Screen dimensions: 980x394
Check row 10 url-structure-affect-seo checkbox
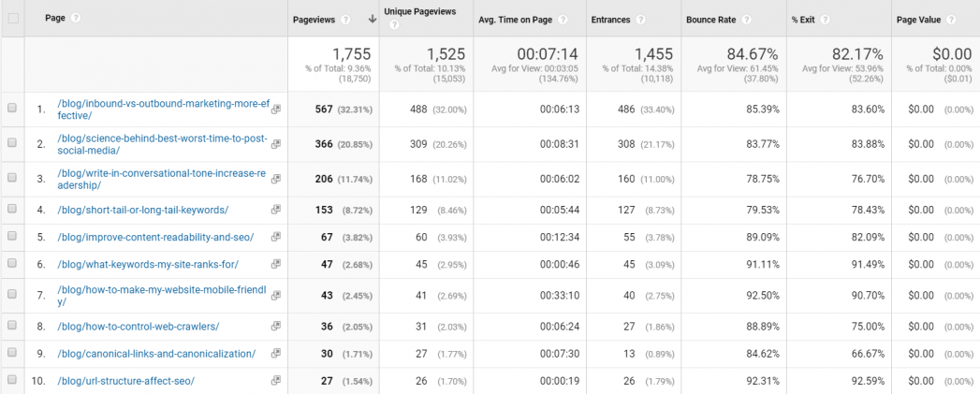click(12, 380)
